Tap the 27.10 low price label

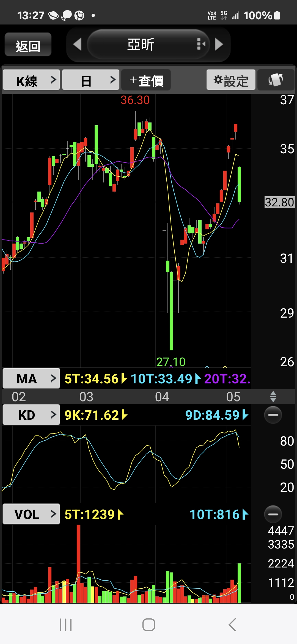(x=171, y=362)
